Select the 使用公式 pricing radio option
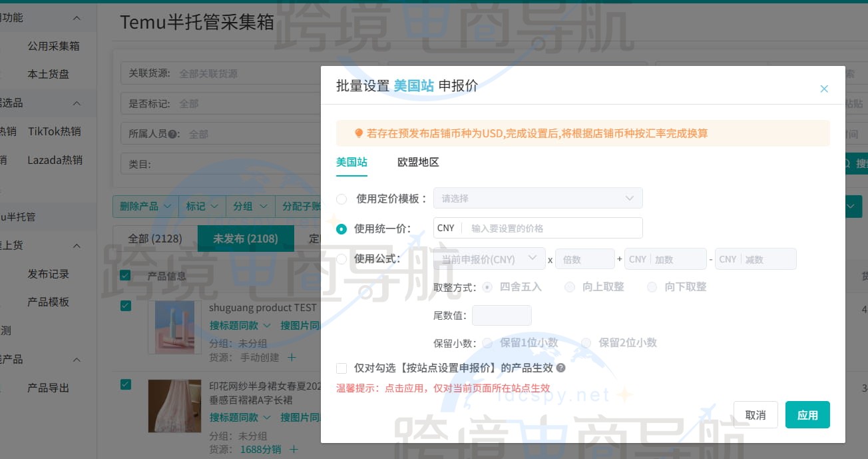The height and width of the screenshot is (459, 868). [341, 259]
